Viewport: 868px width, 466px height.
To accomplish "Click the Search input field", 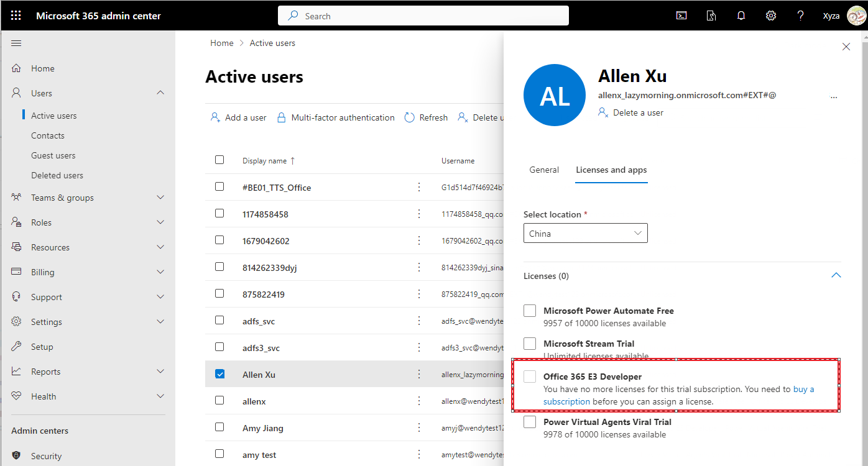I will (x=423, y=16).
